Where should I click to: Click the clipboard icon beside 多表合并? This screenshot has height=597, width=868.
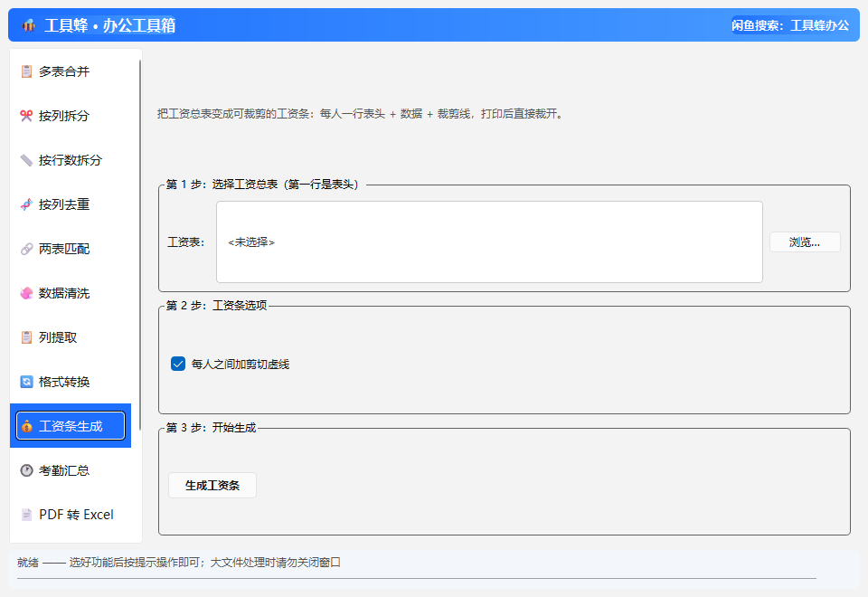[x=26, y=71]
